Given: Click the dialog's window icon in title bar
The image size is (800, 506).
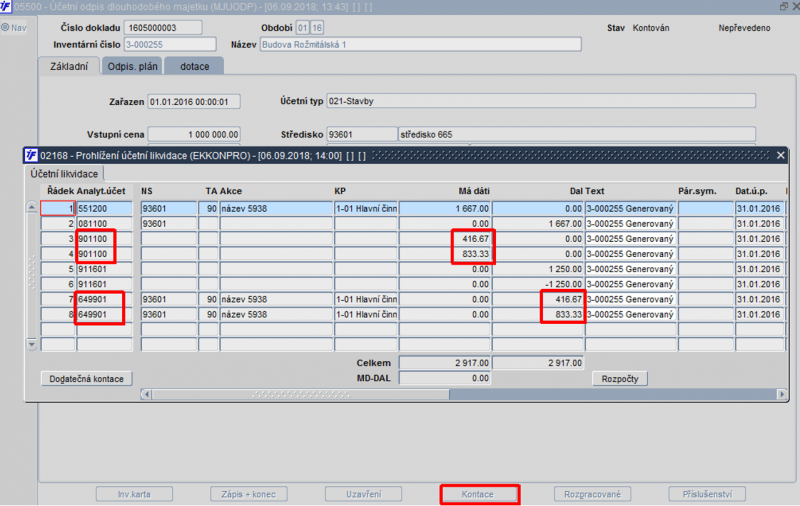Looking at the screenshot, I should pos(31,155).
